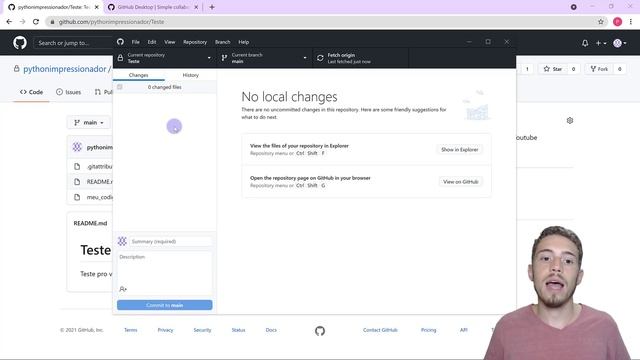Screen dimensions: 640x360
Task: Switch to GitHub Desktop browser tab
Action: pyautogui.click(x=153, y=7)
